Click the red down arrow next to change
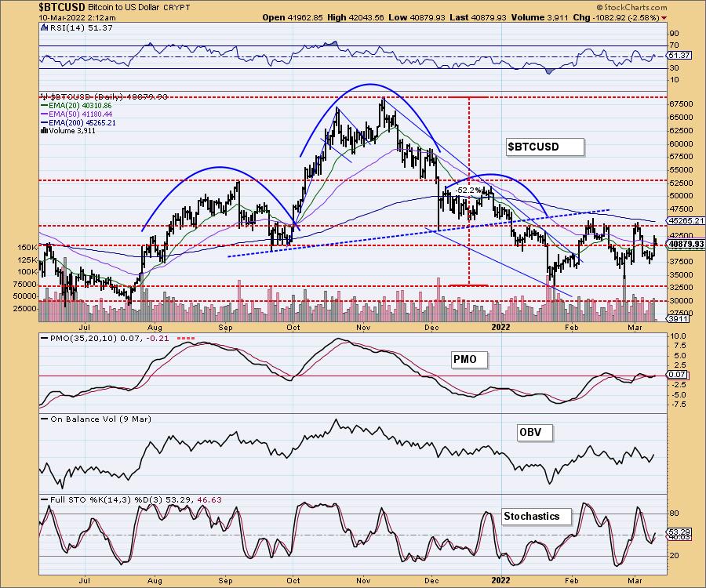Viewport: 706px width, 588px height. click(x=664, y=18)
